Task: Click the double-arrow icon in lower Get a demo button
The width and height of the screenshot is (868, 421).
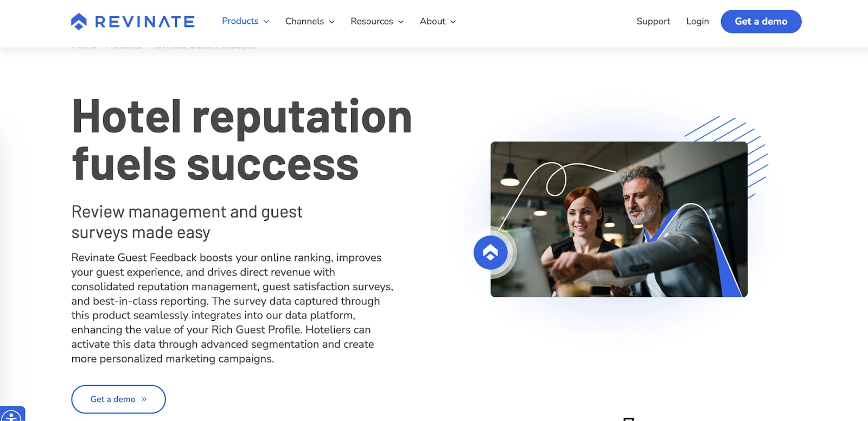Action: point(144,399)
